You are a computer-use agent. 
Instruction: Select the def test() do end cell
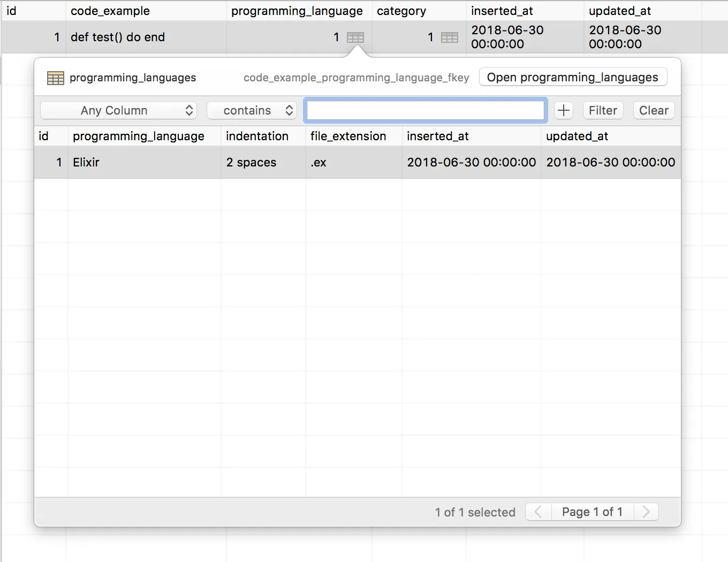(x=146, y=37)
